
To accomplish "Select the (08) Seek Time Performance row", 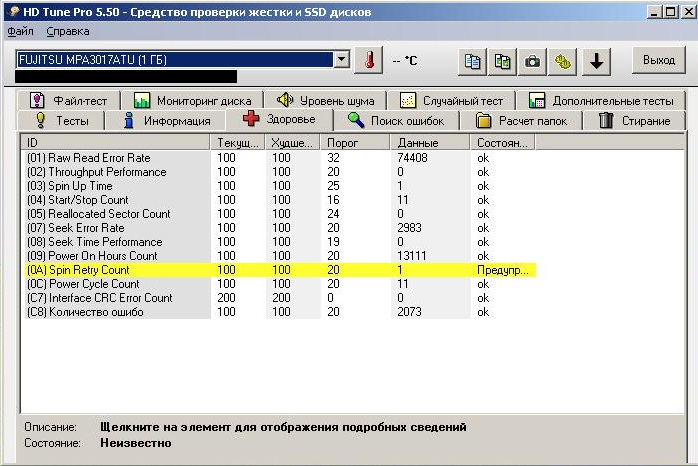I will [x=279, y=242].
